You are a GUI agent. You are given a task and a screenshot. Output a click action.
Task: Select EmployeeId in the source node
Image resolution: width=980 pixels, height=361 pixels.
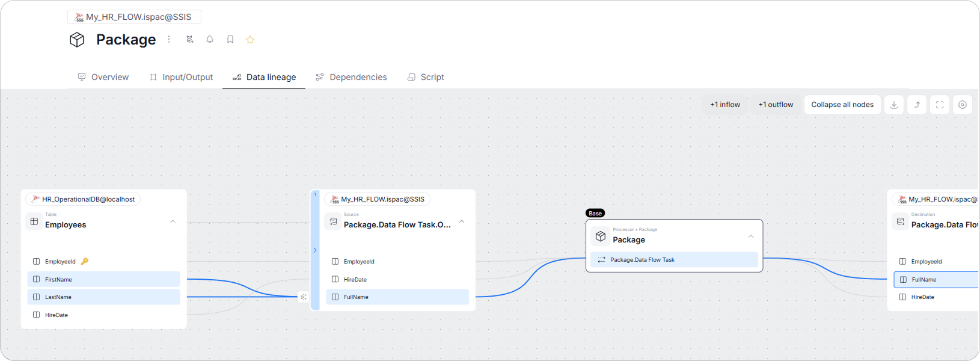(x=397, y=262)
